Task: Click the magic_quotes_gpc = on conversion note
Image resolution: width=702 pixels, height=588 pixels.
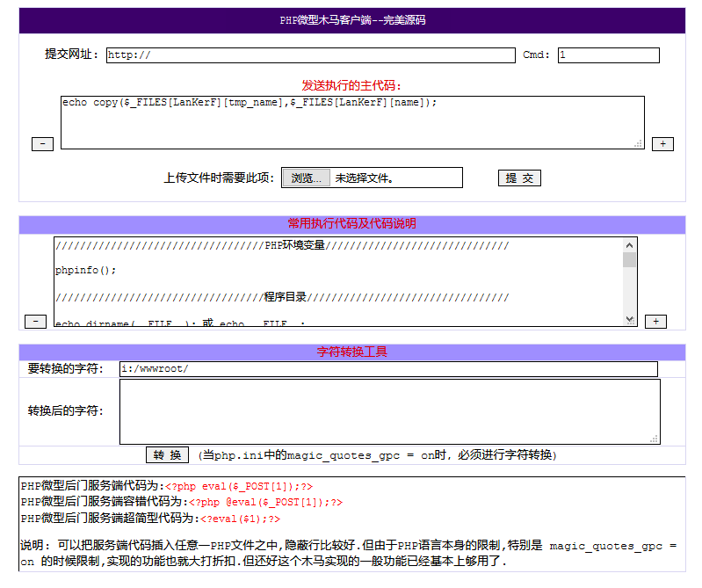Action: click(x=377, y=455)
